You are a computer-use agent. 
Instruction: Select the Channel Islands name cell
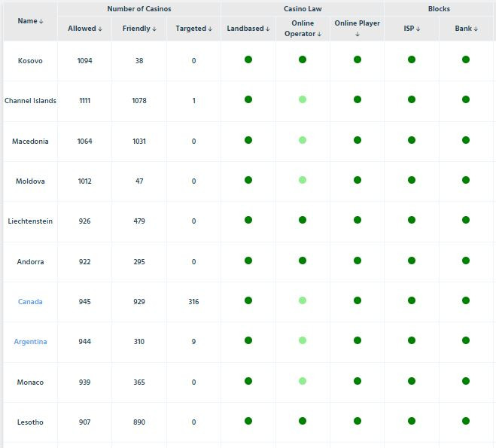(x=30, y=101)
